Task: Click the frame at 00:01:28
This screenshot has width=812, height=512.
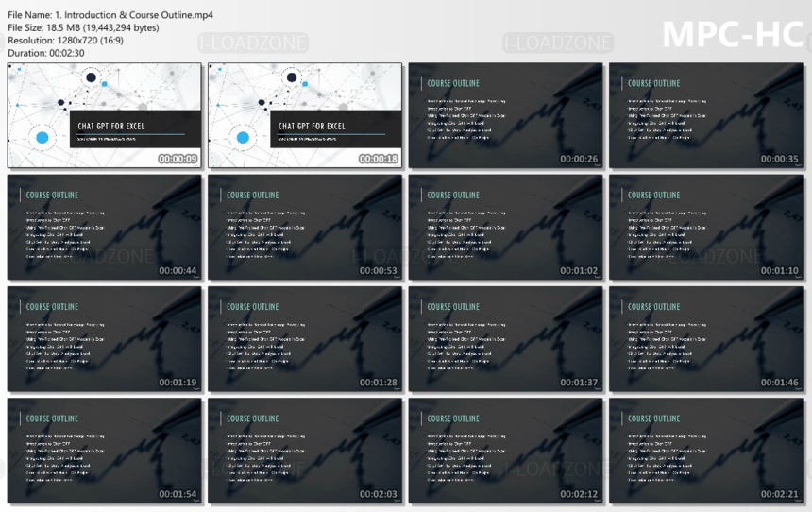Action: [x=304, y=339]
